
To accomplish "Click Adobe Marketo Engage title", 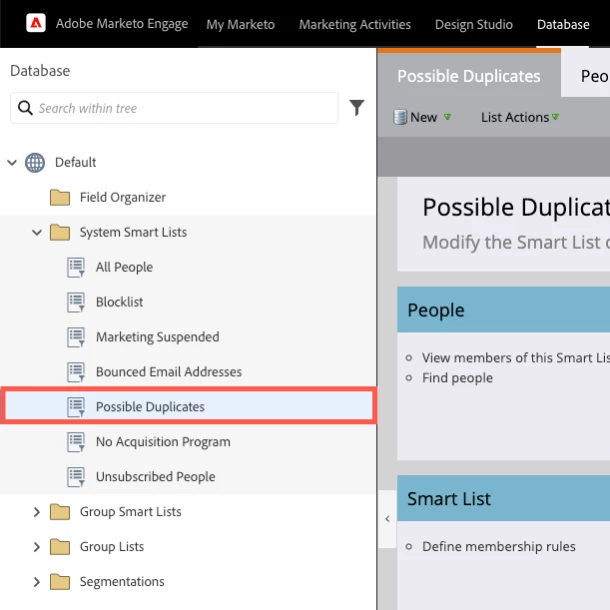I will (x=122, y=24).
